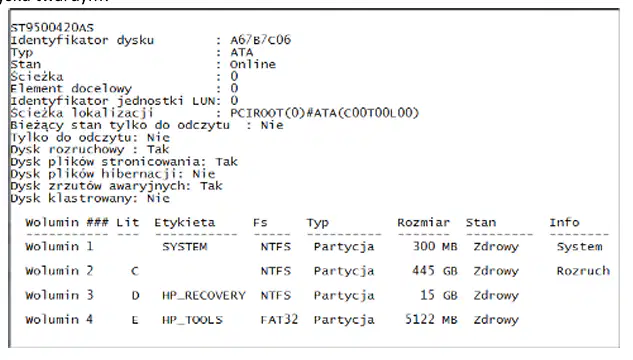
Task: Click the Rozmiar column header
Action: 423,223
